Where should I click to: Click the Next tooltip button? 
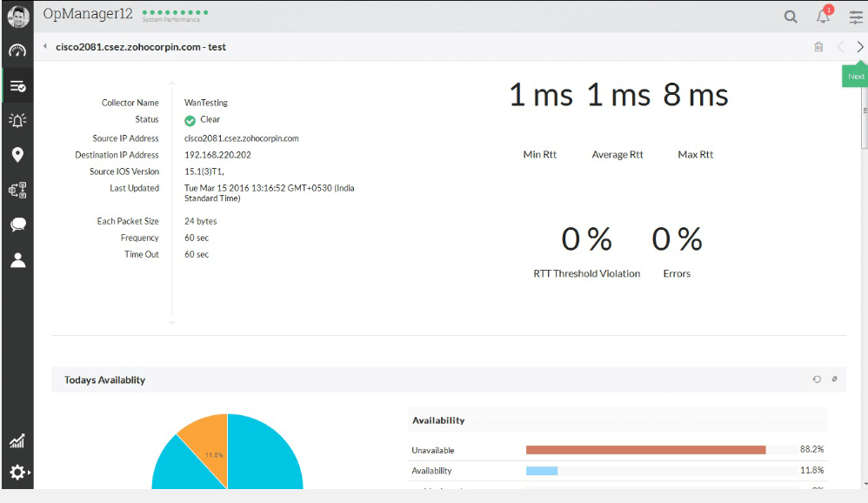[x=856, y=77]
